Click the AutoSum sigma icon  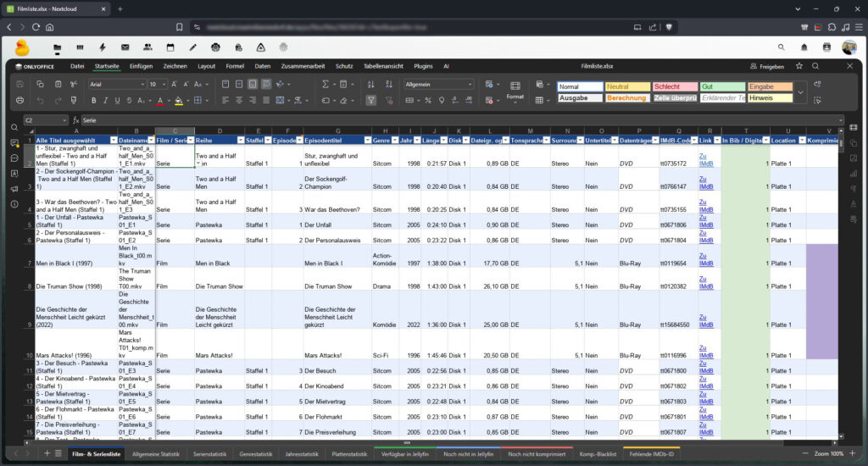point(325,85)
